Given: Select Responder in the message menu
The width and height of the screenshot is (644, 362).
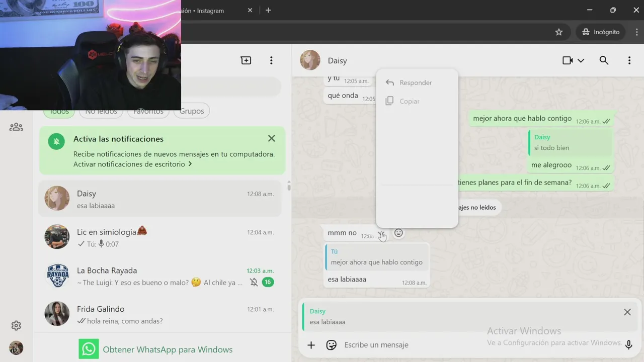Looking at the screenshot, I should tap(417, 82).
